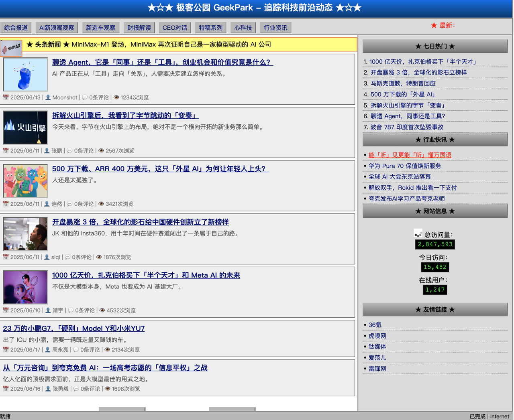The image size is (514, 420).
Task: Click the eye icon showing 2134次浏览
Action: coord(106,349)
